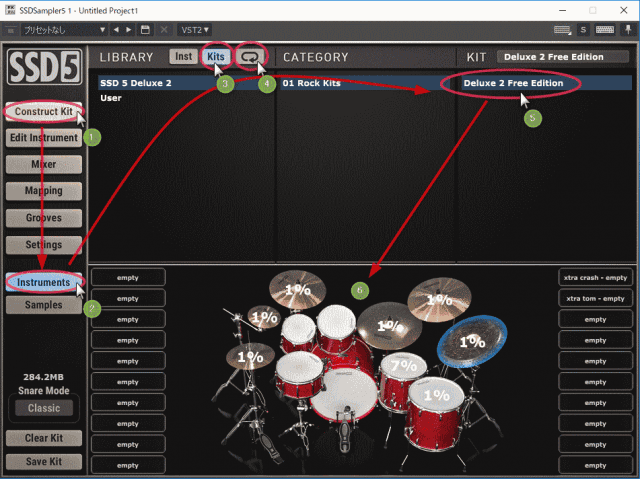Open the Grooves page
Image resolution: width=640 pixels, height=479 pixels.
coord(44,218)
